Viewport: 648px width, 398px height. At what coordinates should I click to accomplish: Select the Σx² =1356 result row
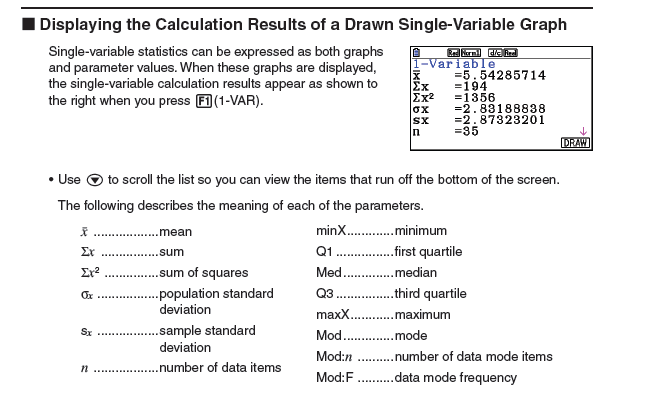(454, 98)
